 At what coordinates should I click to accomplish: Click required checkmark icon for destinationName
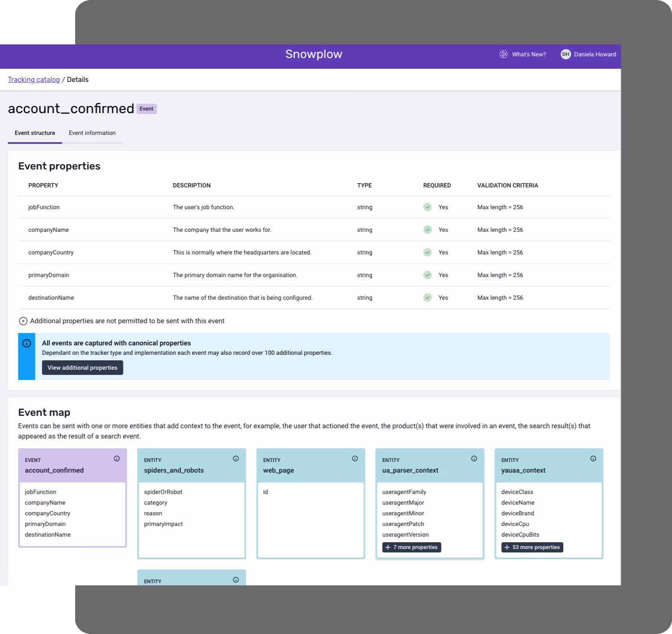pyautogui.click(x=427, y=298)
